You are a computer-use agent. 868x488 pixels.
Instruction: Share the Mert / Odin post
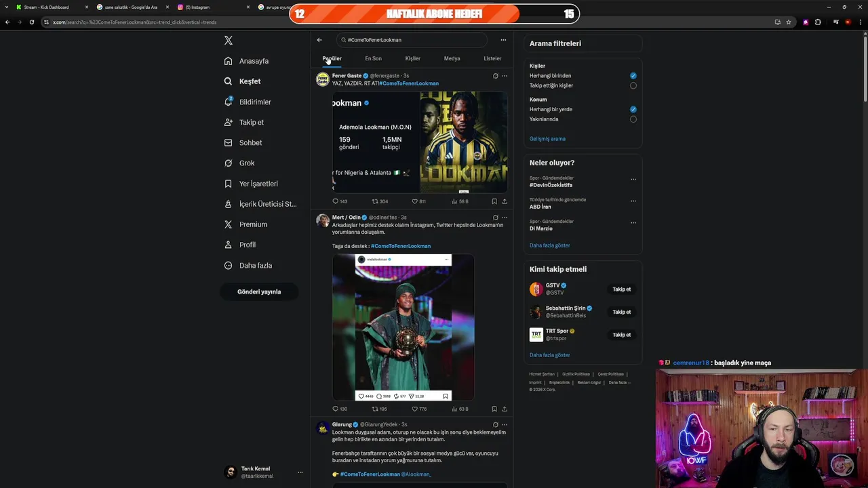tap(505, 409)
